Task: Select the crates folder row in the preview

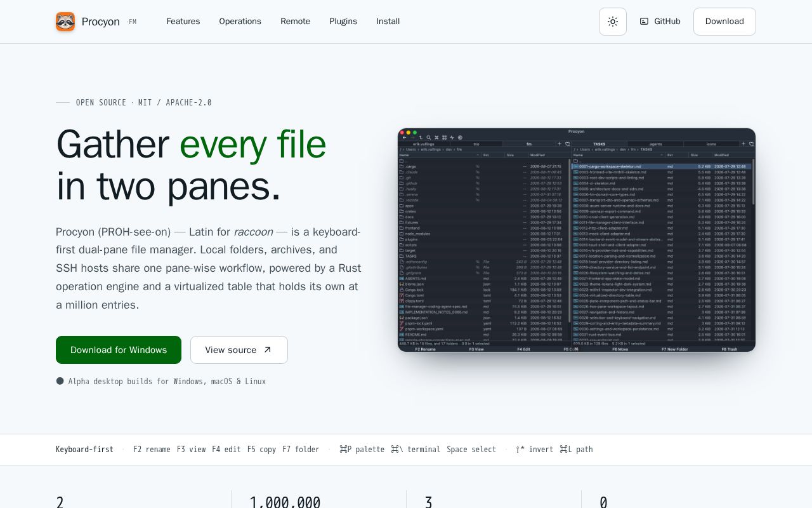Action: coord(484,211)
